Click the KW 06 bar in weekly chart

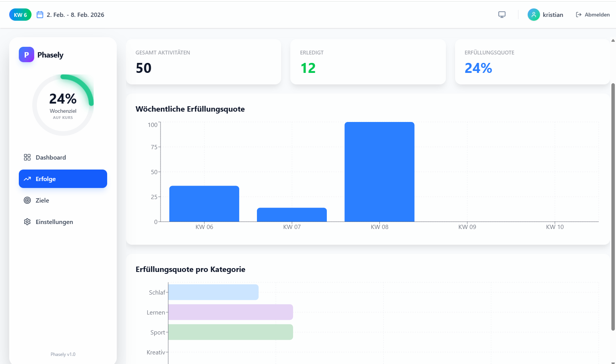coord(204,204)
